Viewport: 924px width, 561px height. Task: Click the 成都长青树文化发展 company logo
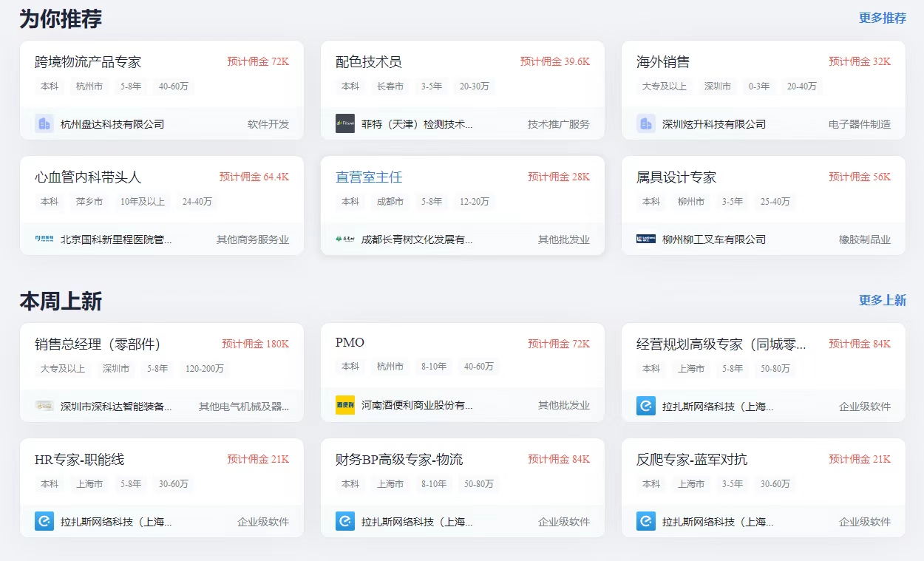pos(345,239)
